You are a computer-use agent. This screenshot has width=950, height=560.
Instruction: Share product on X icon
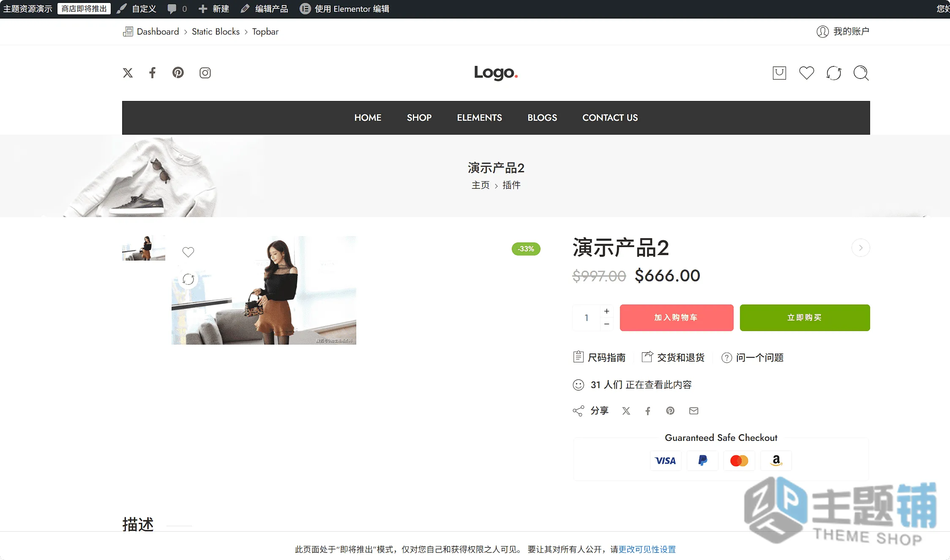tap(626, 410)
